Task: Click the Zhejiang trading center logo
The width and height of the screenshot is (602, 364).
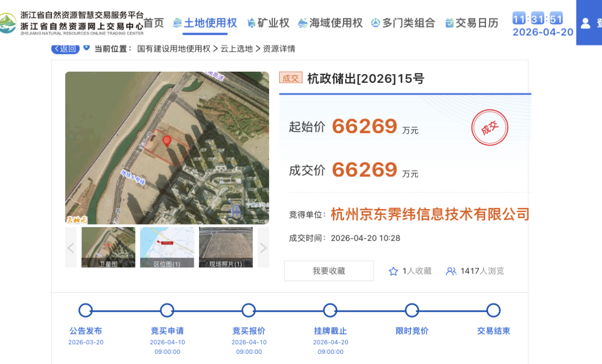Action: pyautogui.click(x=7, y=23)
